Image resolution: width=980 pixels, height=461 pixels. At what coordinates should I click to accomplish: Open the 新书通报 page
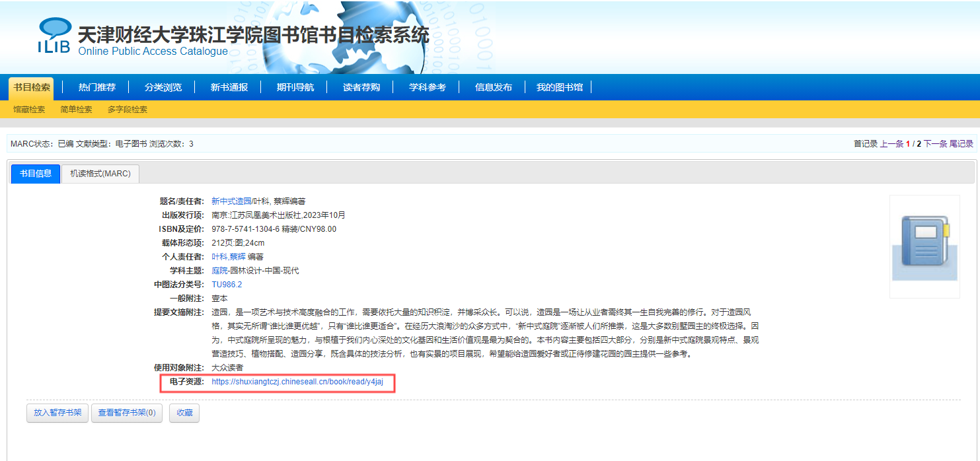(229, 87)
